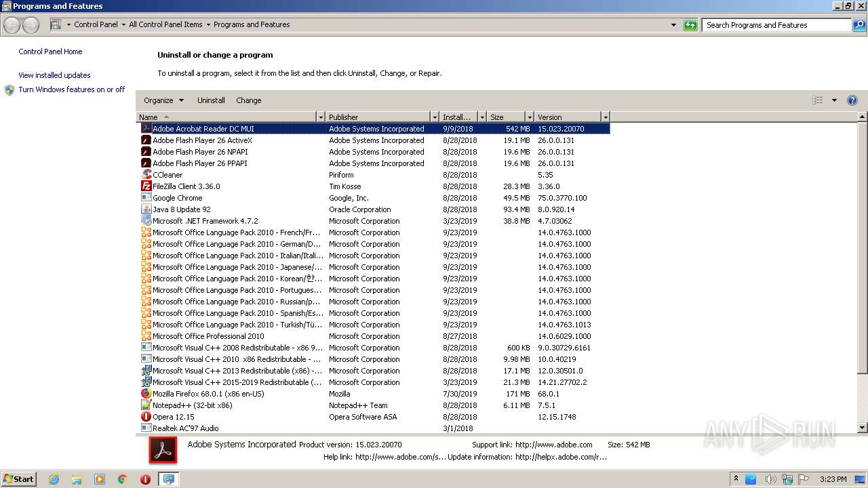Click the Search Programs and Features field
868x488 pixels.
click(776, 25)
